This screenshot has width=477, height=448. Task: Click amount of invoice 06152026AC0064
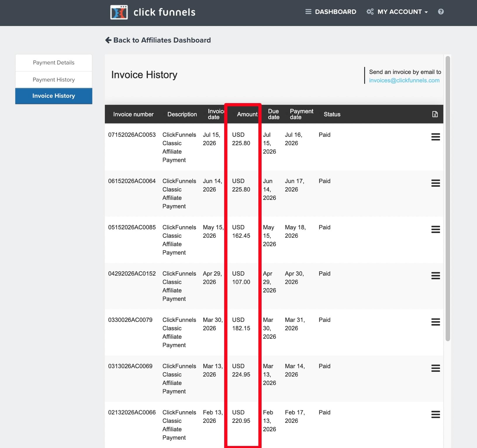click(x=241, y=185)
